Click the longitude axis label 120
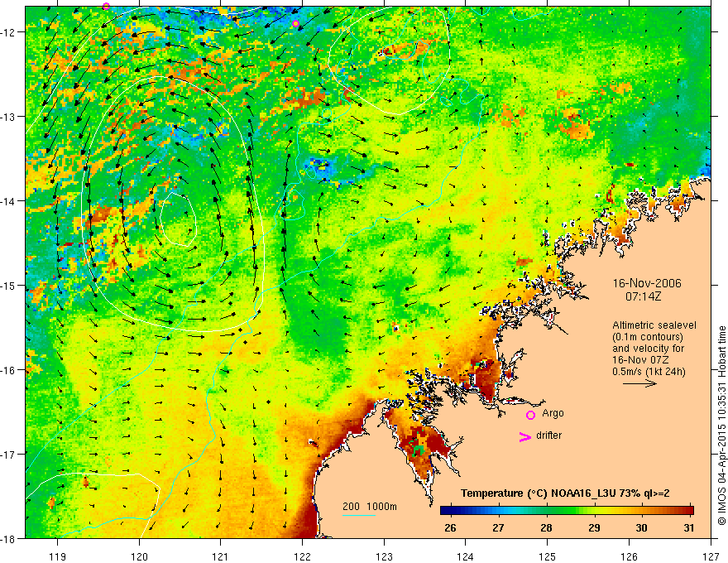 tap(139, 557)
